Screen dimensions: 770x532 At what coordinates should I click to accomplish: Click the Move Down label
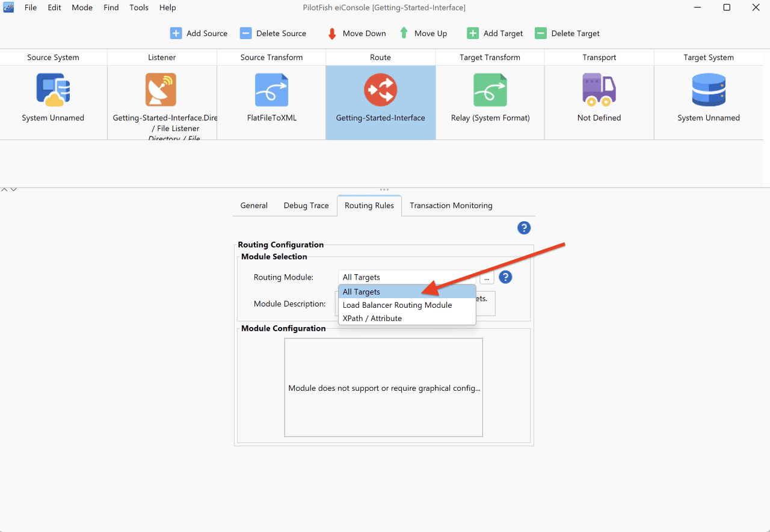365,34
